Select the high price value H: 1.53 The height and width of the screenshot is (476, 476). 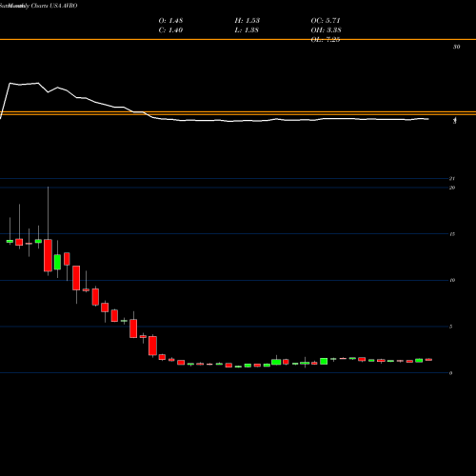[x=248, y=21]
